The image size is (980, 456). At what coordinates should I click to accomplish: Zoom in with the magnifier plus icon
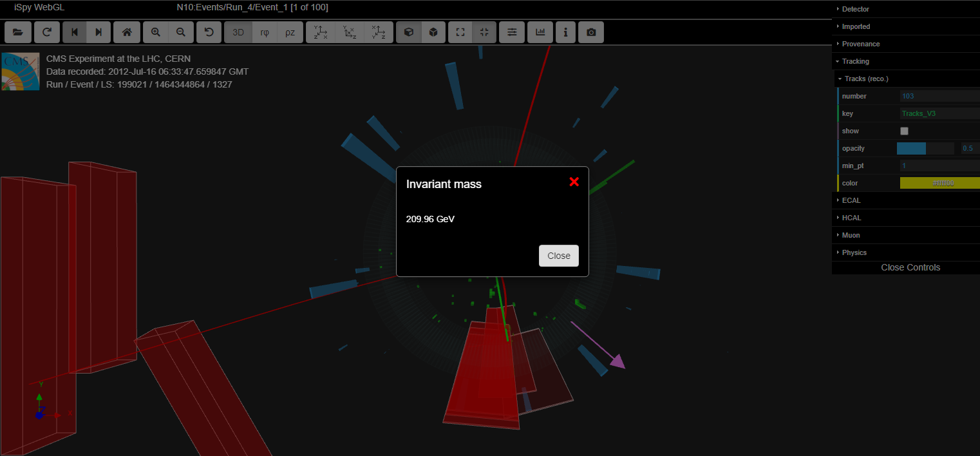pyautogui.click(x=155, y=32)
